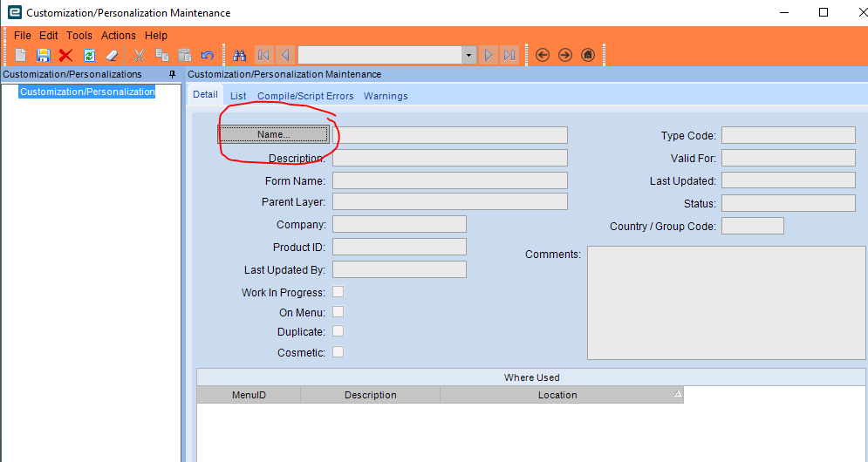Click the pin icon on Customization/Personalizations panel

(x=172, y=74)
